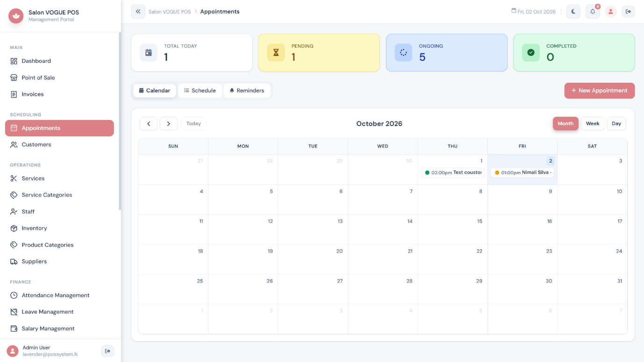The image size is (644, 362).
Task: Open Staff page in sidebar
Action: click(x=59, y=212)
